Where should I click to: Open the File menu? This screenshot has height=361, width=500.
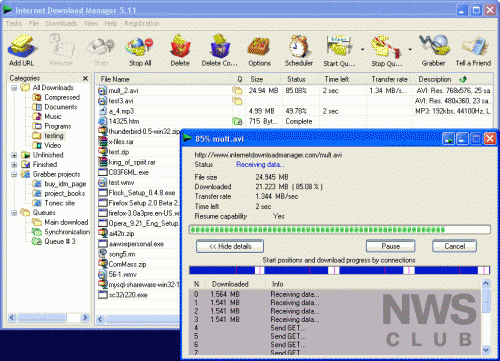34,23
